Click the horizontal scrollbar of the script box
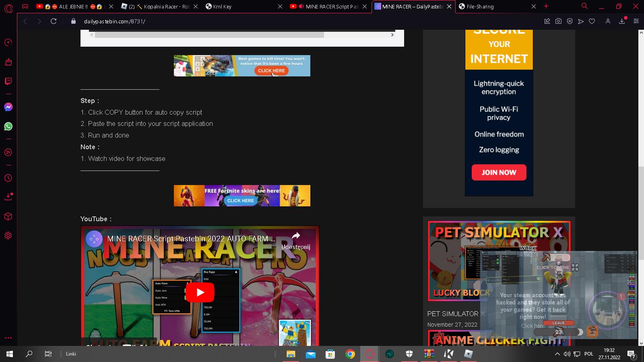 coord(209,35)
